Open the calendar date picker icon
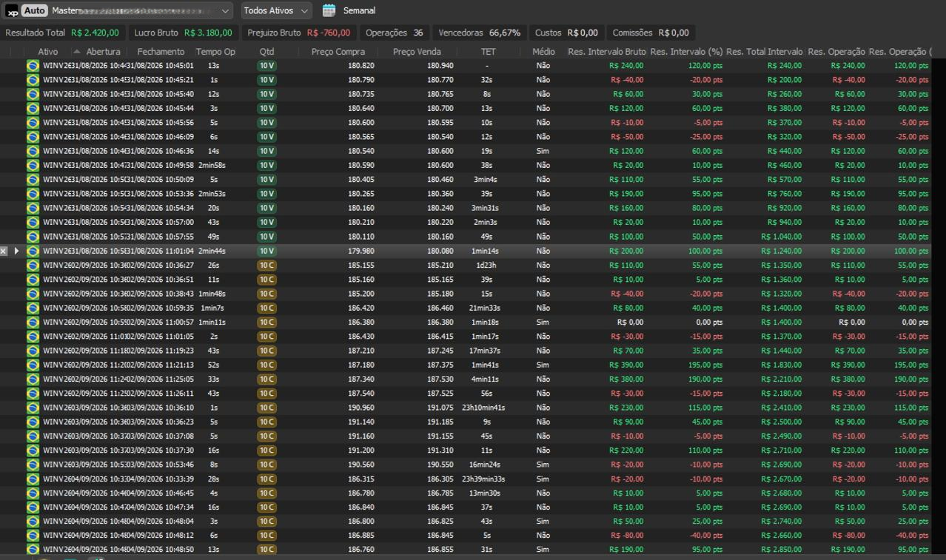 pyautogui.click(x=329, y=10)
